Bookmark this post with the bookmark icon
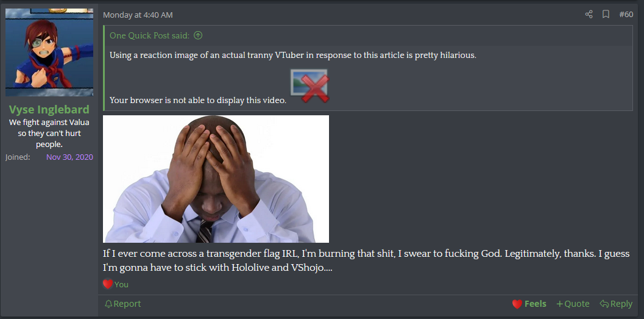644x319 pixels. pyautogui.click(x=606, y=15)
